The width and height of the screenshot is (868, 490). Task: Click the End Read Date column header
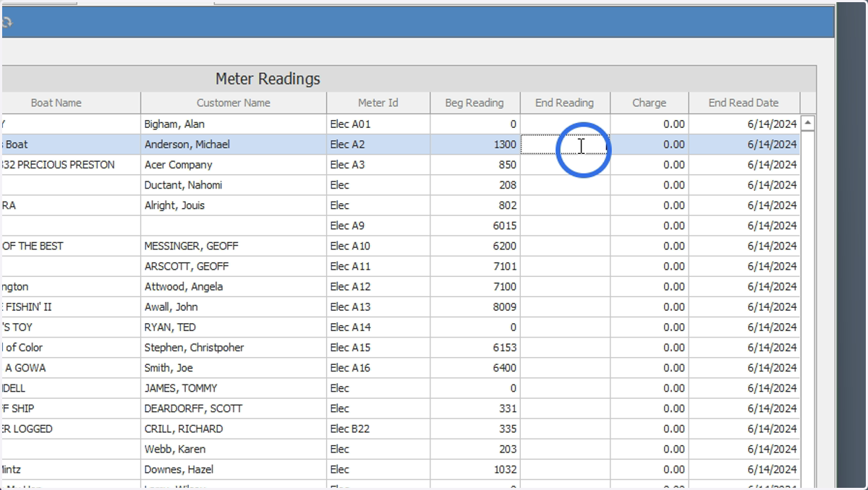coord(744,103)
